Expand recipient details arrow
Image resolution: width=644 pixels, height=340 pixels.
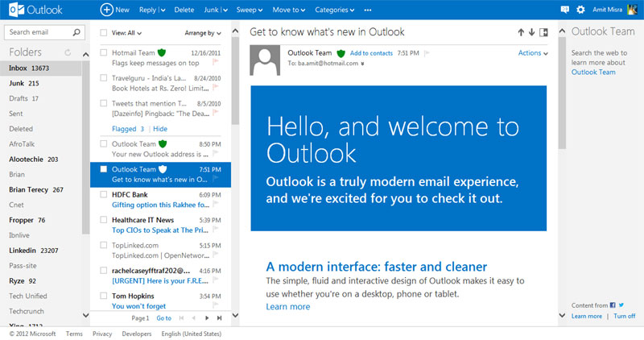(x=363, y=64)
